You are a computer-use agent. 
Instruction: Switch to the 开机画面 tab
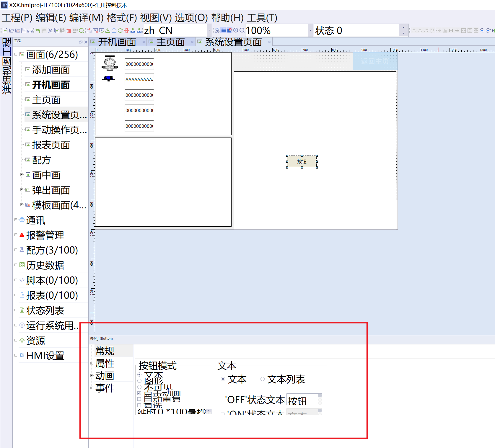coord(117,42)
